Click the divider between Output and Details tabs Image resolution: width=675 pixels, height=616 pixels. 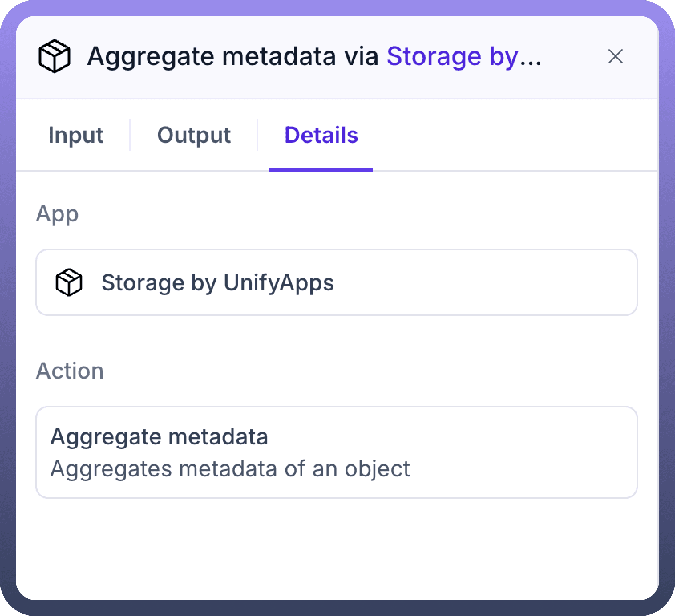(x=257, y=135)
